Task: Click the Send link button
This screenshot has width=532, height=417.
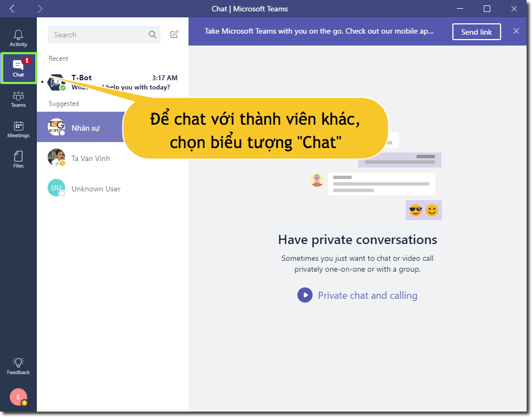Action: click(476, 31)
